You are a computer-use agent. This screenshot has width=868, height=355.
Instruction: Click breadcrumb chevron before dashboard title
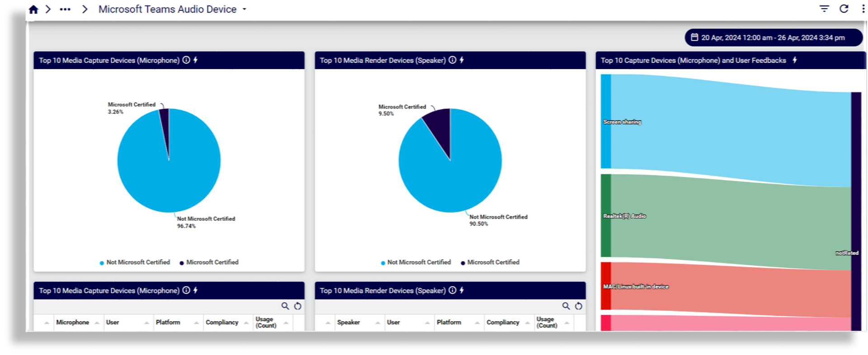(x=84, y=9)
